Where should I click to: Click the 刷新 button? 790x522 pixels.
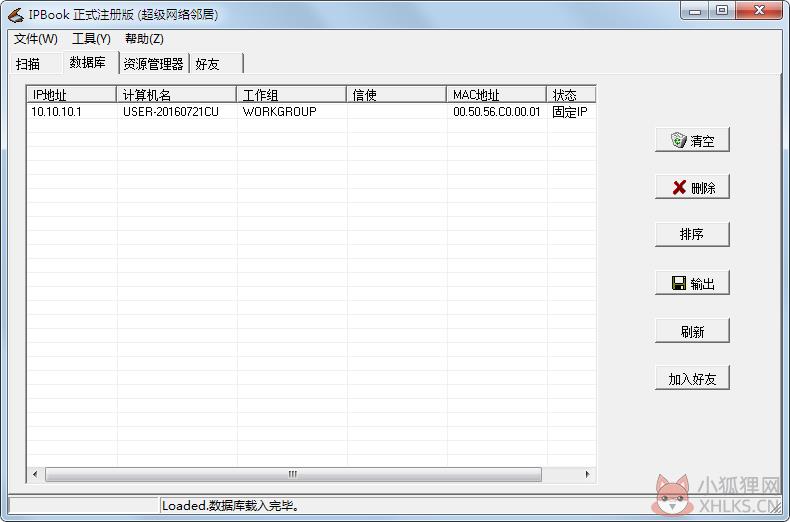[x=692, y=331]
